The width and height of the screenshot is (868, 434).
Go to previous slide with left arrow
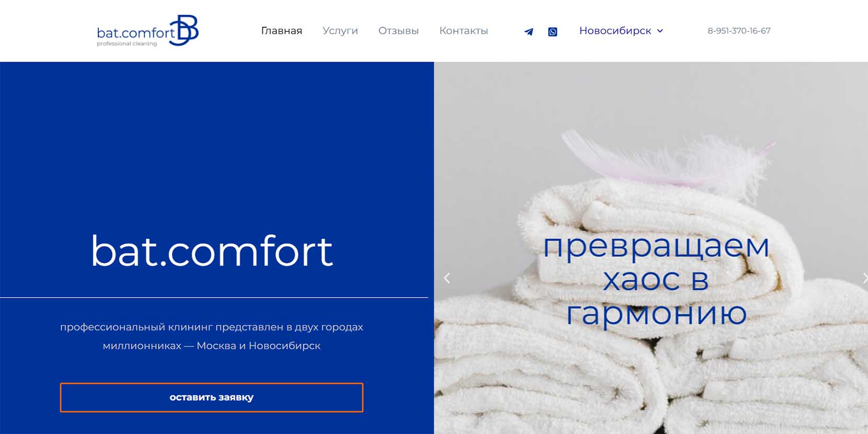pyautogui.click(x=447, y=278)
